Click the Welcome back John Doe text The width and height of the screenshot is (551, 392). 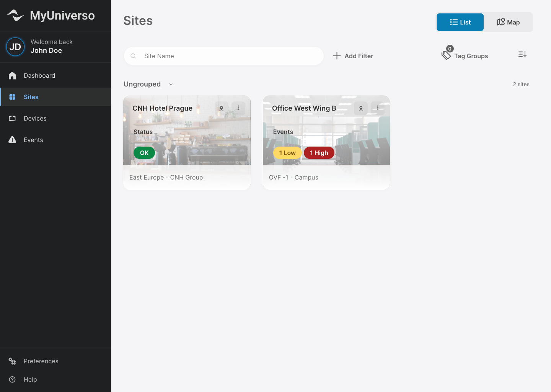pyautogui.click(x=52, y=46)
